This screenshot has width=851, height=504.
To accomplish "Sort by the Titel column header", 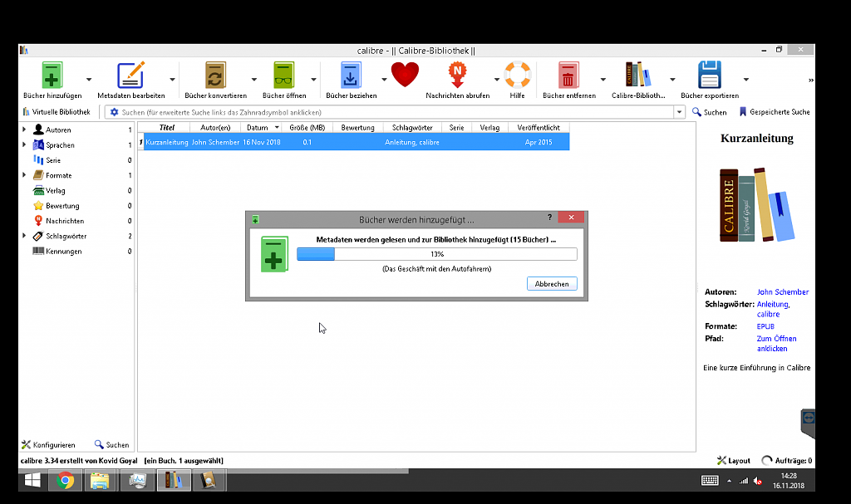I will 166,128.
